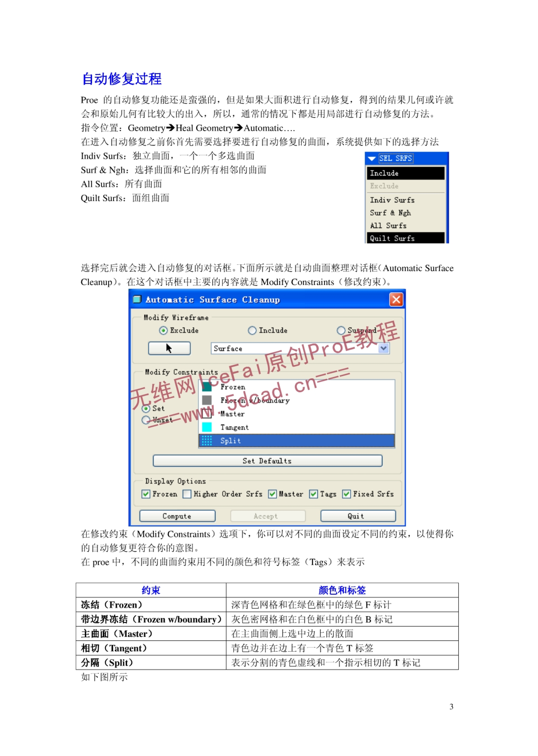Select the Exclude radio button
538x756 pixels.
pos(163,330)
